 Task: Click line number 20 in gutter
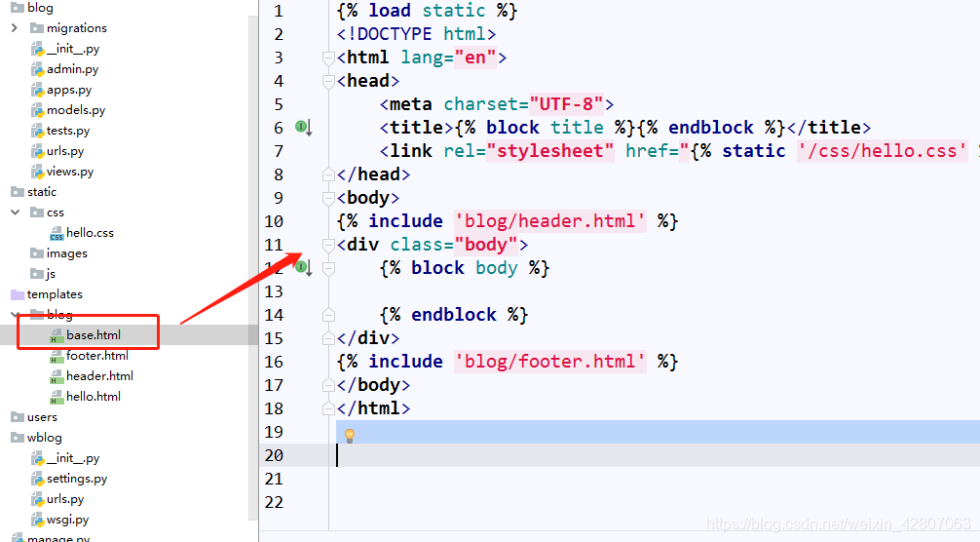click(274, 456)
